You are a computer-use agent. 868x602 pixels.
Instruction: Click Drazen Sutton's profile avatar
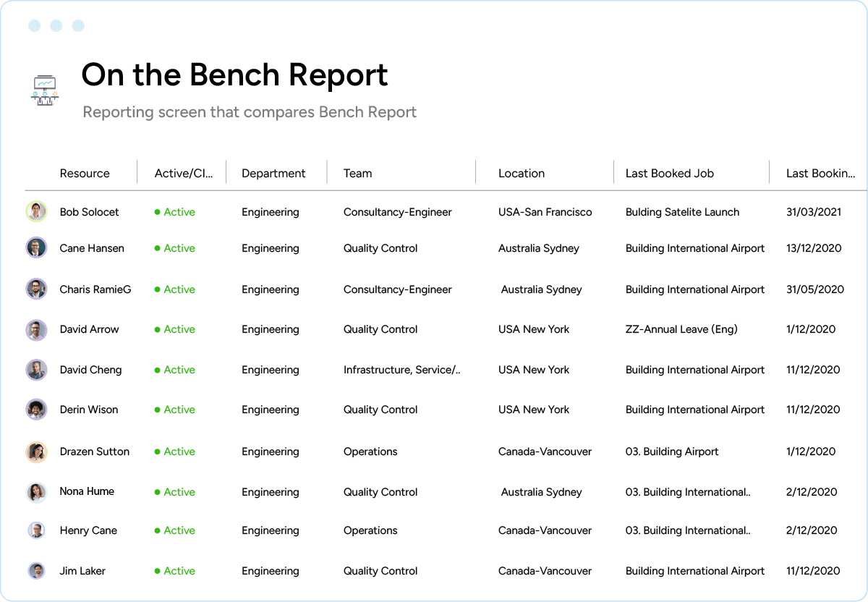[x=36, y=451]
